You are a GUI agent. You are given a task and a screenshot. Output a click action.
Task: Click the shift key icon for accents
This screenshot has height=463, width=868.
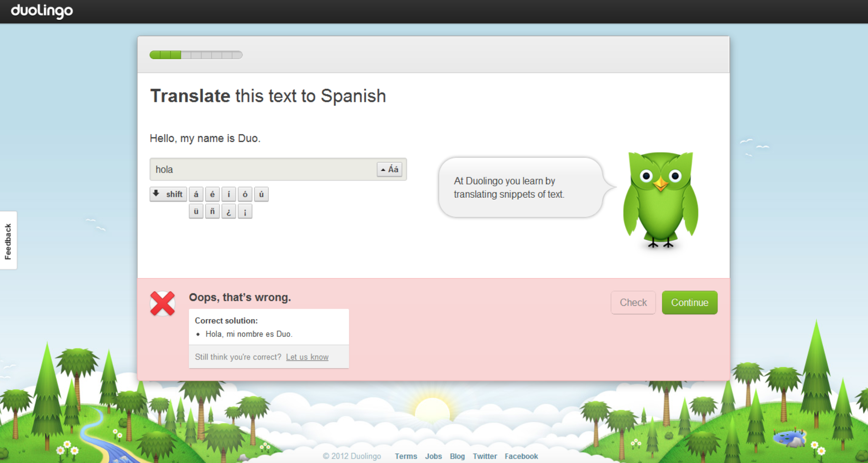[x=169, y=194]
